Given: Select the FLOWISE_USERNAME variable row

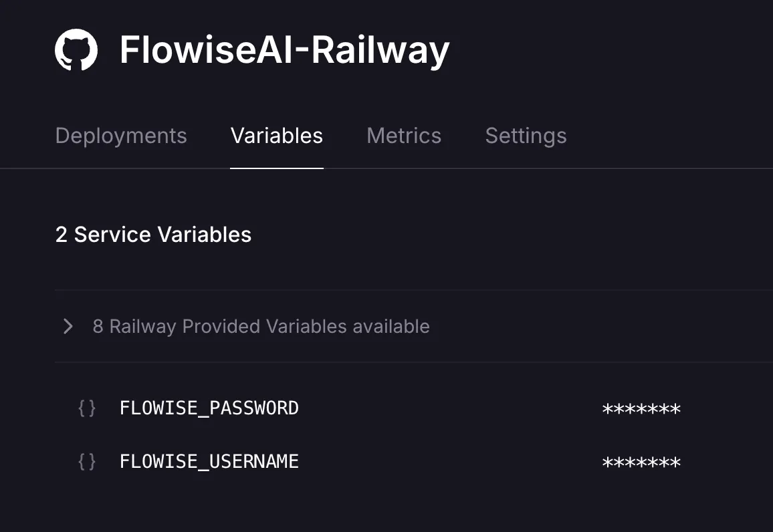Looking at the screenshot, I should [209, 460].
